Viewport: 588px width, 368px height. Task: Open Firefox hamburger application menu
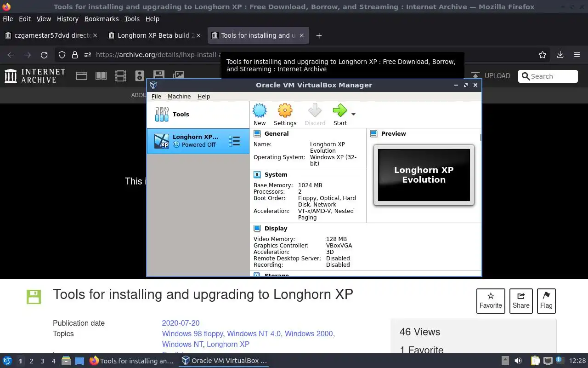577,55
